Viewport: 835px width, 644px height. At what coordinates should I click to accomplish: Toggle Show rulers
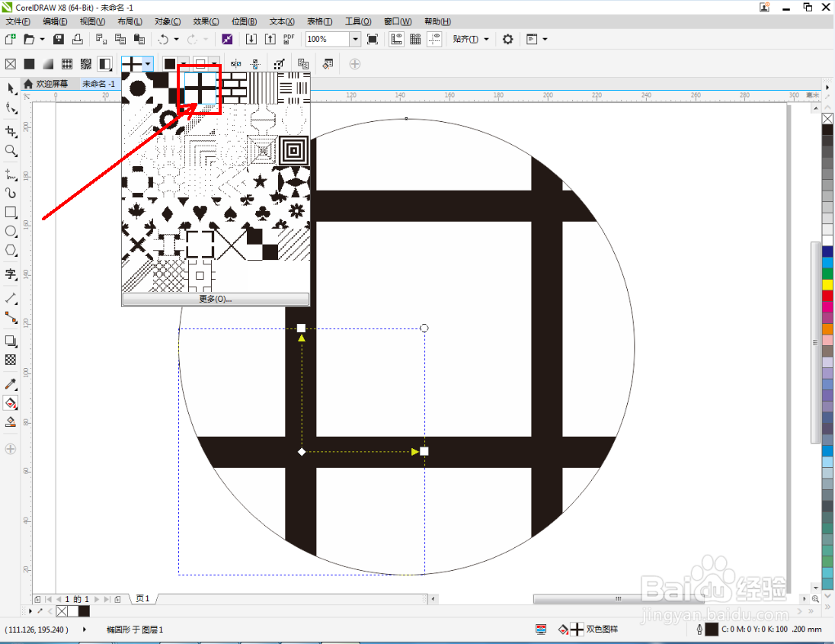click(396, 39)
